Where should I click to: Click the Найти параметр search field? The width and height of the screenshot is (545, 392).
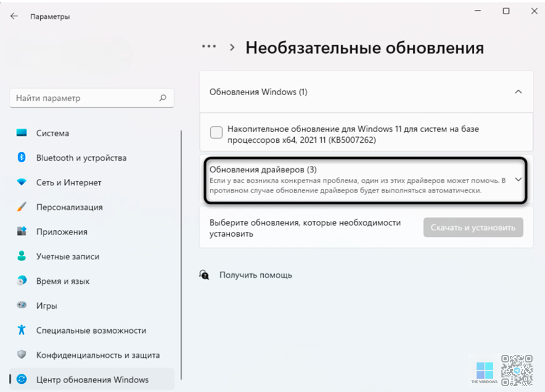click(92, 98)
